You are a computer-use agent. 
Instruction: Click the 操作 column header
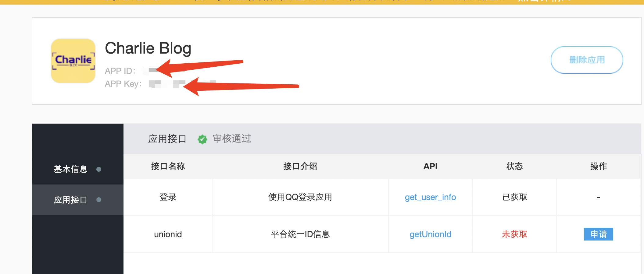598,166
